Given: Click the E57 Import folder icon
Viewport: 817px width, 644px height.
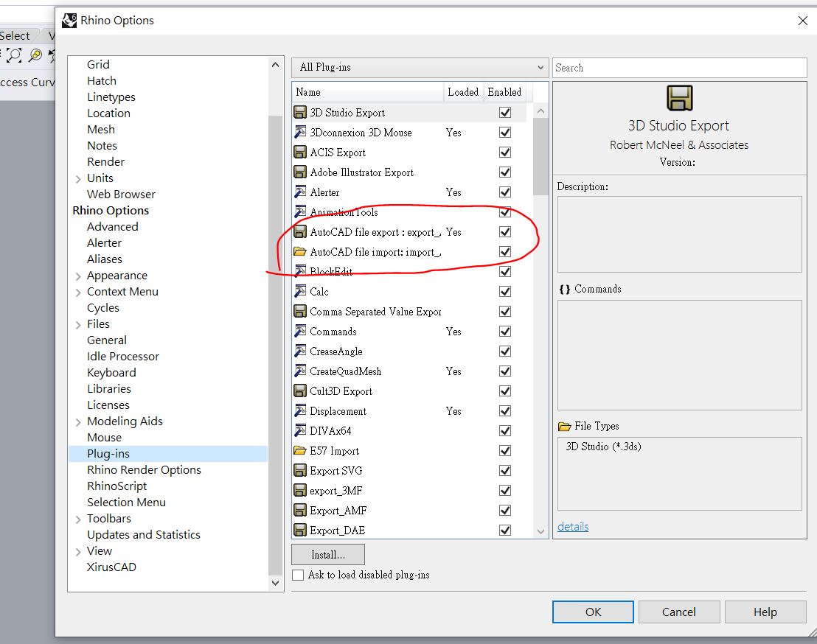Looking at the screenshot, I should point(300,450).
